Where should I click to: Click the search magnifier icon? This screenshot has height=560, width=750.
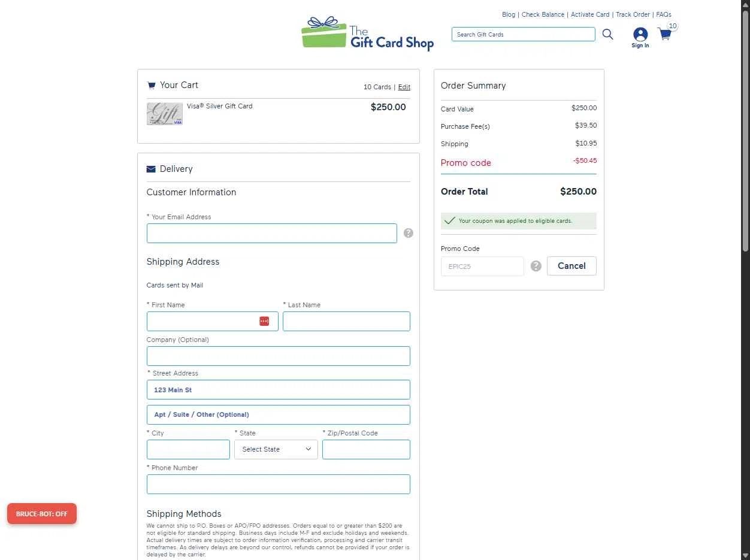[607, 34]
